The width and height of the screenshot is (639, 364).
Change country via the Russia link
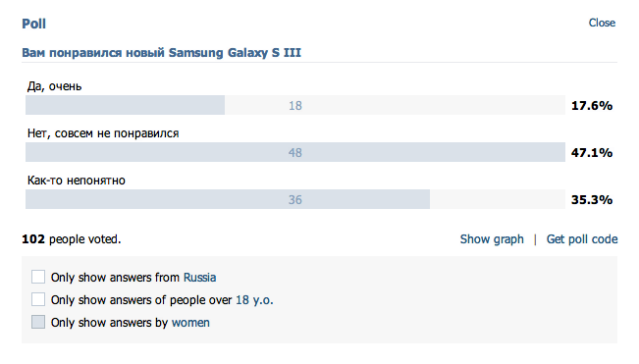click(199, 278)
